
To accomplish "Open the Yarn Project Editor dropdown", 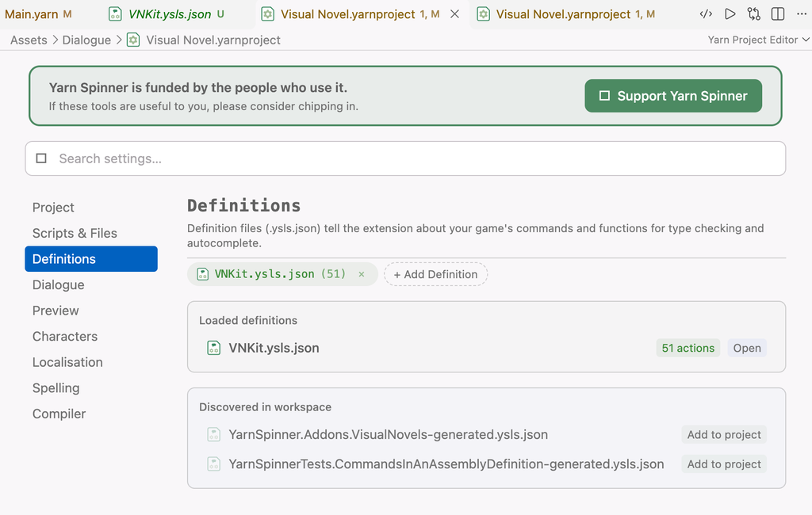I will [758, 40].
